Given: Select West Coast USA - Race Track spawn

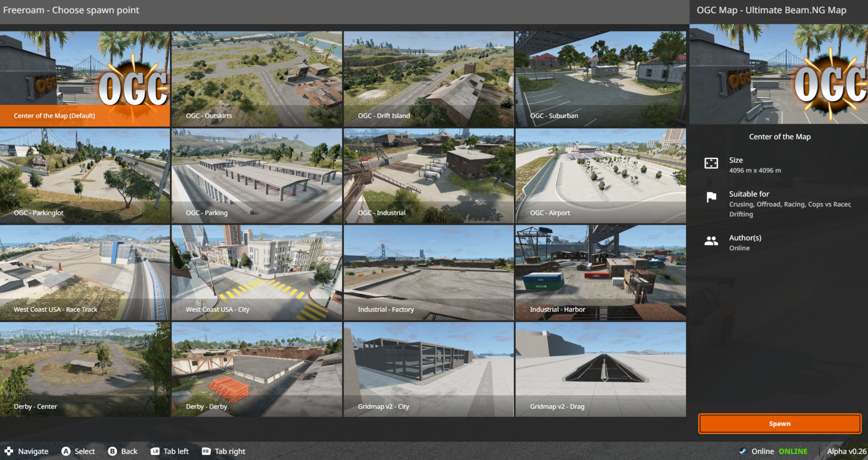Looking at the screenshot, I should (85, 273).
